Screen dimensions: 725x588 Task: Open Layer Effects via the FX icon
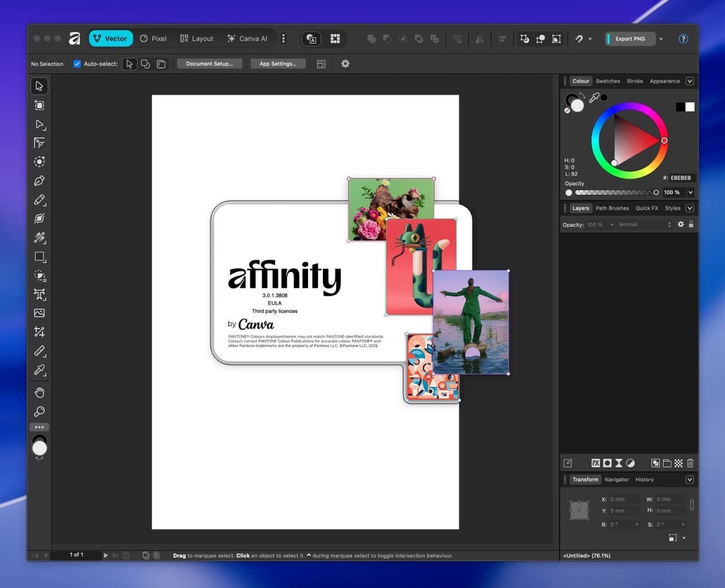pyautogui.click(x=596, y=463)
